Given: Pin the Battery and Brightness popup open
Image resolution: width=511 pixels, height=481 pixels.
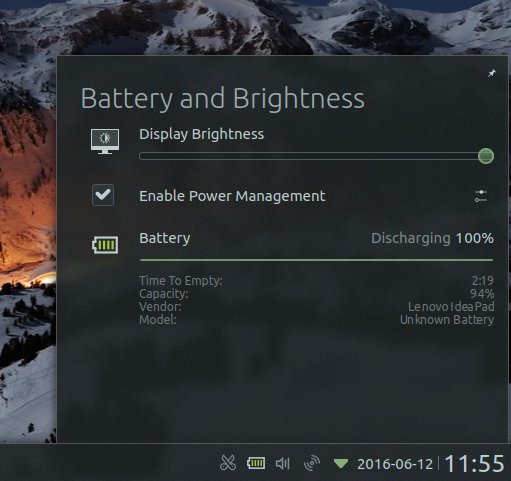Looking at the screenshot, I should (x=492, y=73).
